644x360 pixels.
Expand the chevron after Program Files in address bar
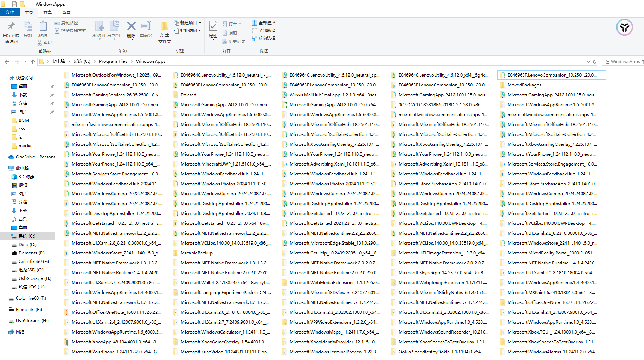coord(132,61)
